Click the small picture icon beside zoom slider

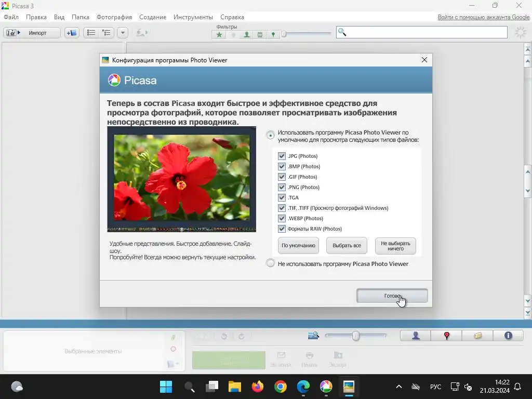click(313, 336)
